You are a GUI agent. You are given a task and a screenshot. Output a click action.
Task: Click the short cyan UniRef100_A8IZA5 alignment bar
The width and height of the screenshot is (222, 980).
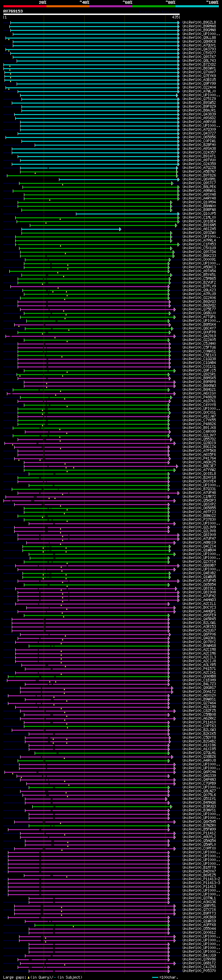click(71, 229)
